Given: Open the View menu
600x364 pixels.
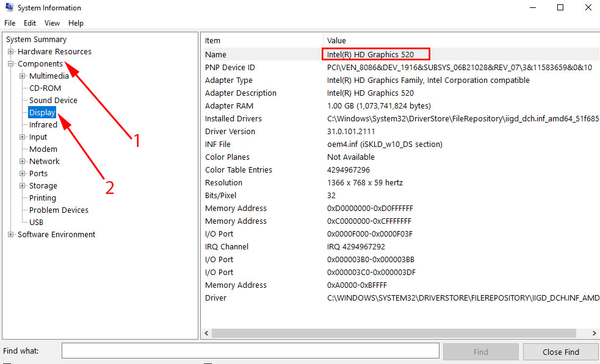Looking at the screenshot, I should pos(52,23).
